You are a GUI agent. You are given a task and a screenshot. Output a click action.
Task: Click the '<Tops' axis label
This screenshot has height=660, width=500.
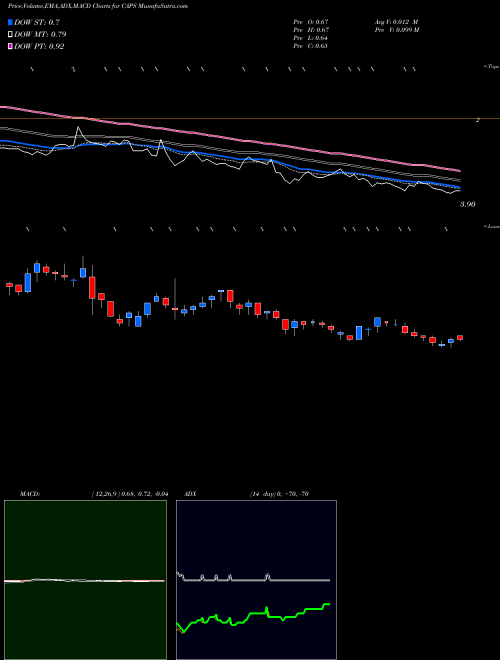tap(491, 67)
